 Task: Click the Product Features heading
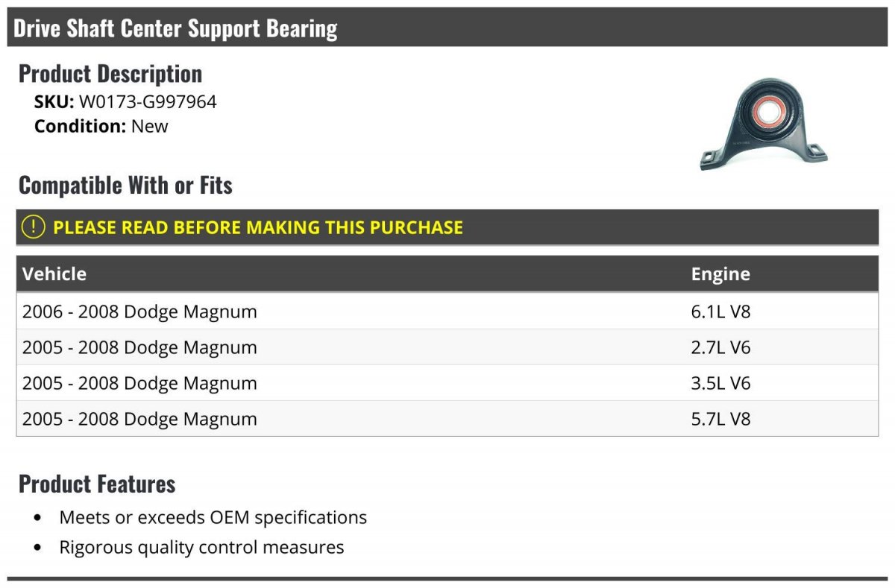tap(97, 484)
